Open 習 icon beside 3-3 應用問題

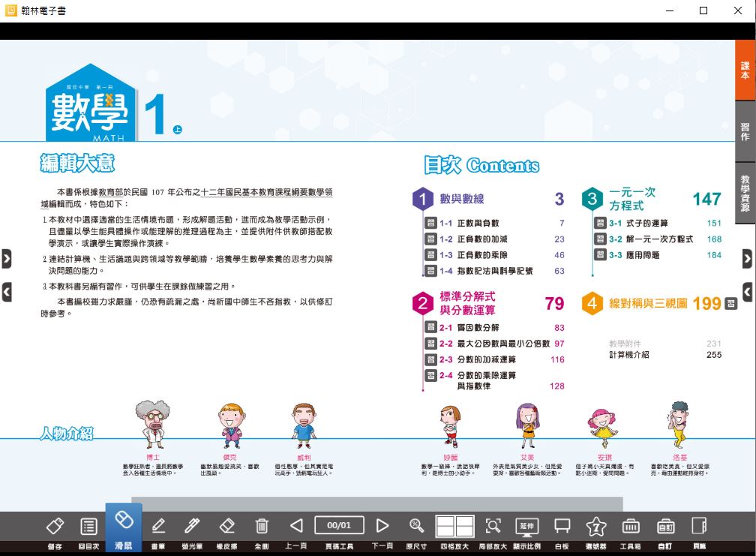(x=600, y=254)
